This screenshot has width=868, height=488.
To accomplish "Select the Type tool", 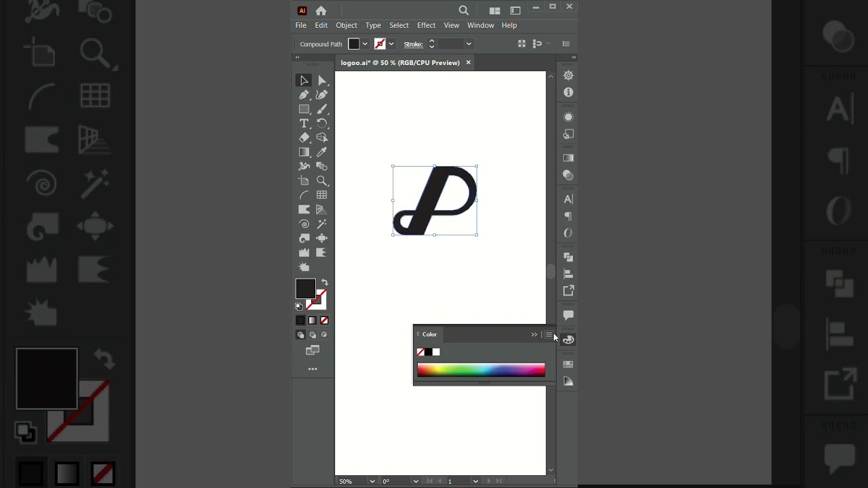I will tap(304, 123).
